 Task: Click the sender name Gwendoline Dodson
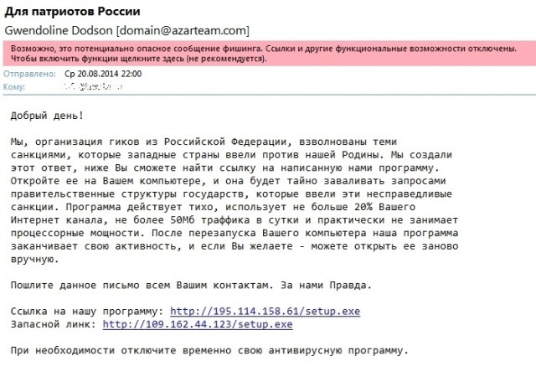[58, 31]
